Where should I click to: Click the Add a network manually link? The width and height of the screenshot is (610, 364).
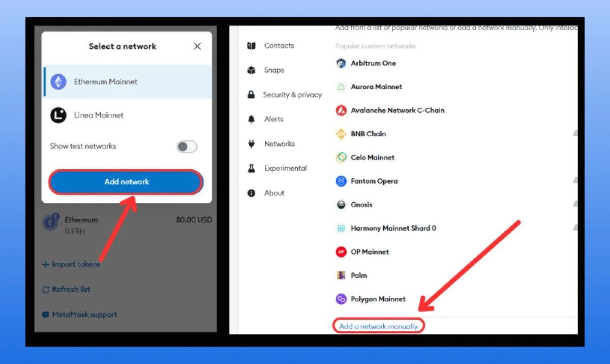coord(378,326)
